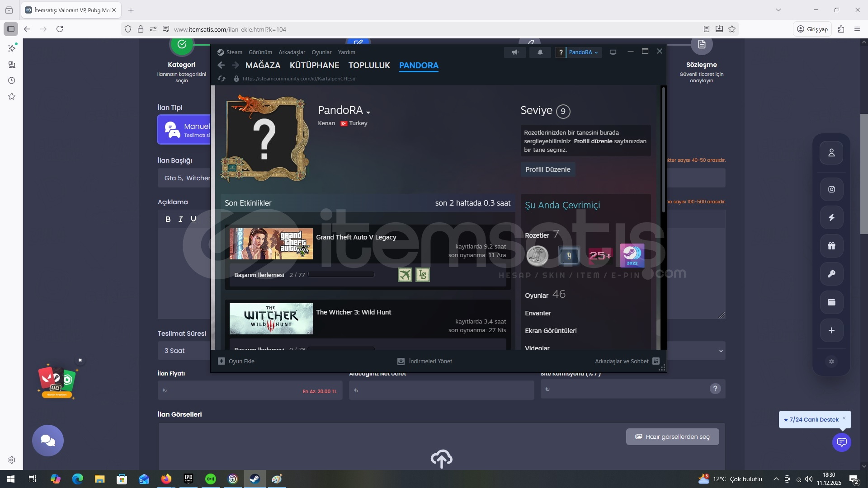Reload the Steam profile page
The image size is (868, 488).
[222, 79]
